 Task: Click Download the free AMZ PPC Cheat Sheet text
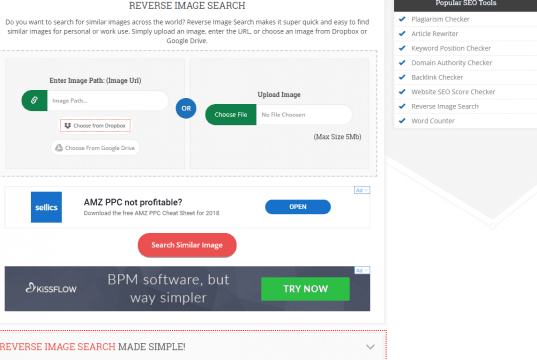(x=151, y=213)
